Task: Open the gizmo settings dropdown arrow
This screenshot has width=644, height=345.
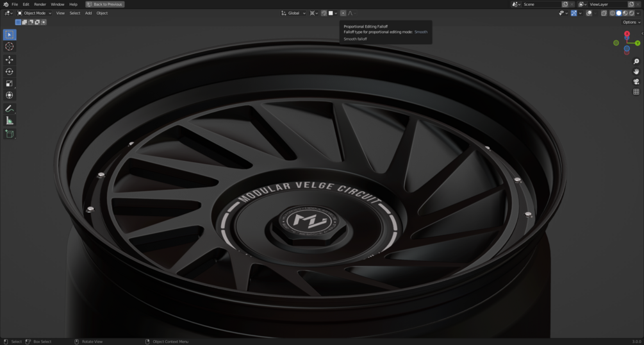Action: point(580,13)
